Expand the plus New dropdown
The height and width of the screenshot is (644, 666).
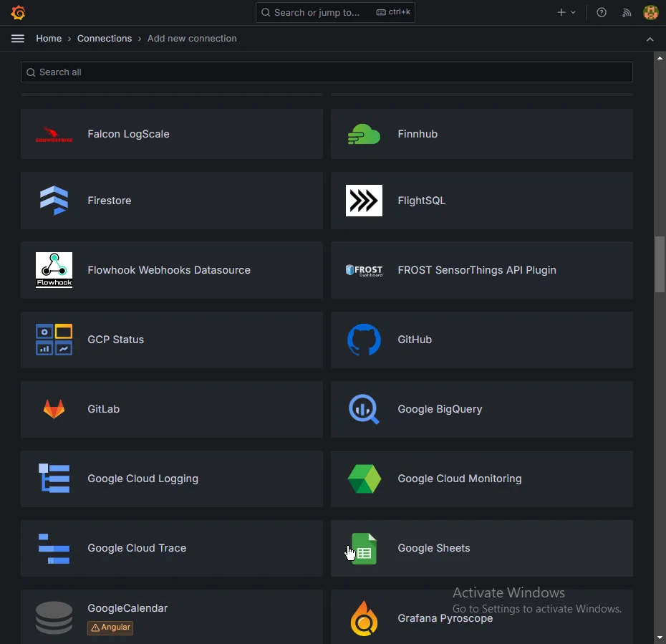566,12
